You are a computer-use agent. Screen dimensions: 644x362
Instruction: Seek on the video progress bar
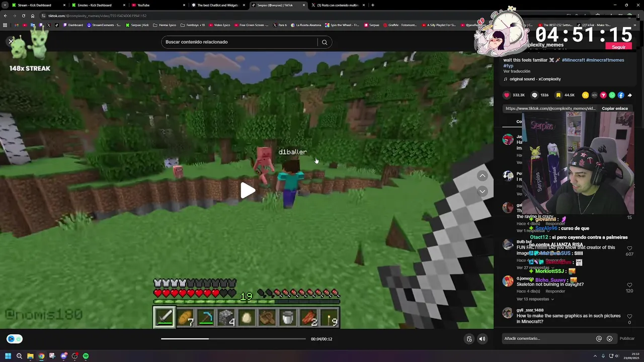click(x=233, y=339)
